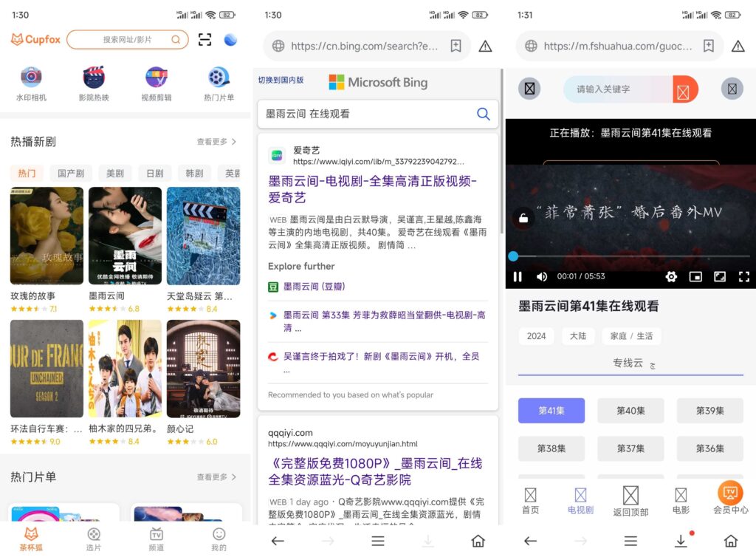
Task: Select episode 第38集
Action: tap(551, 448)
